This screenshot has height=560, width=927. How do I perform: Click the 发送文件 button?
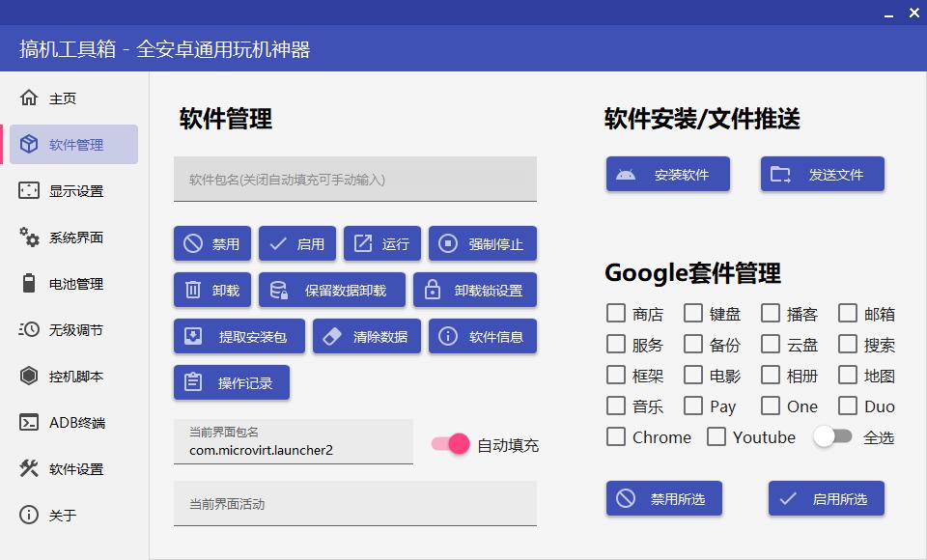822,174
